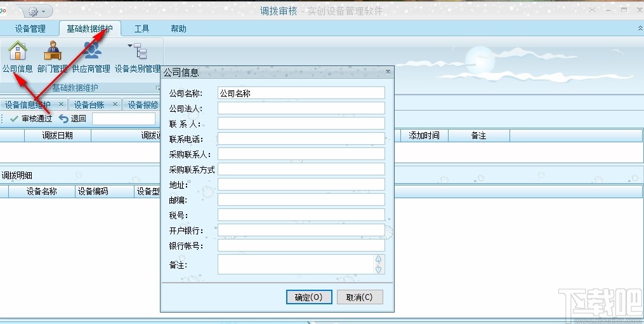This screenshot has height=324, width=644.
Task: Click the 采购联系人 input field
Action: coord(301,154)
